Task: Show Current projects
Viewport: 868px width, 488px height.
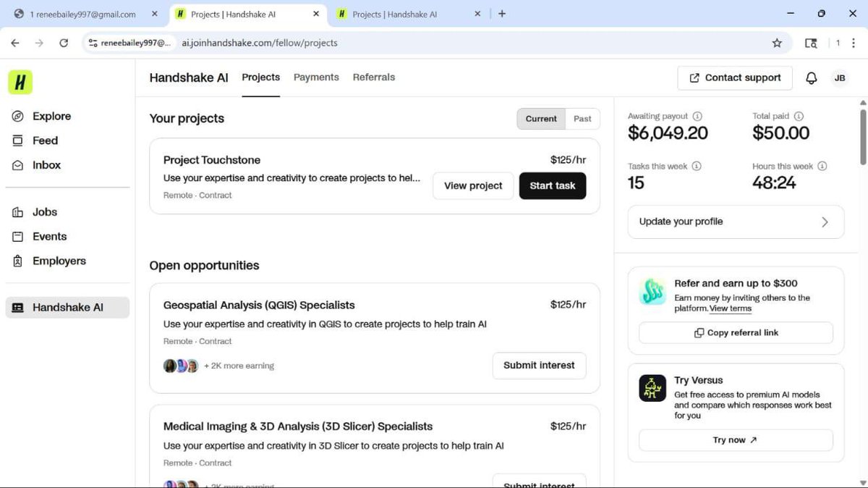Action: tap(541, 119)
